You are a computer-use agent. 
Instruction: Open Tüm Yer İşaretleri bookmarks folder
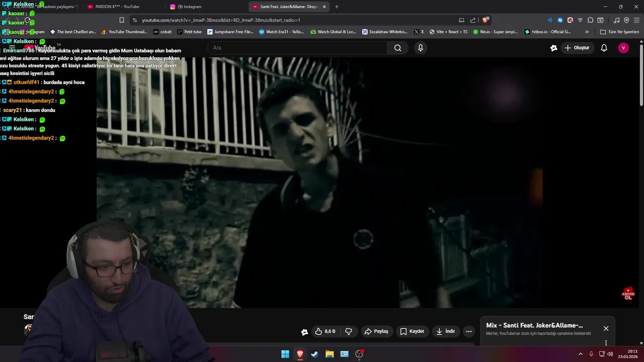tap(619, 32)
